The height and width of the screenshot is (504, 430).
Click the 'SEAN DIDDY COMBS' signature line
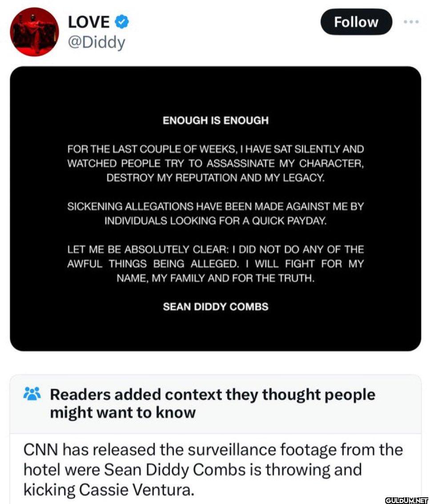point(215,306)
